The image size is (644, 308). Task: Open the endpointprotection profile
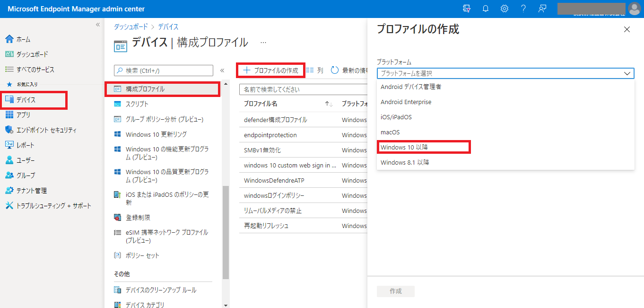coord(270,135)
